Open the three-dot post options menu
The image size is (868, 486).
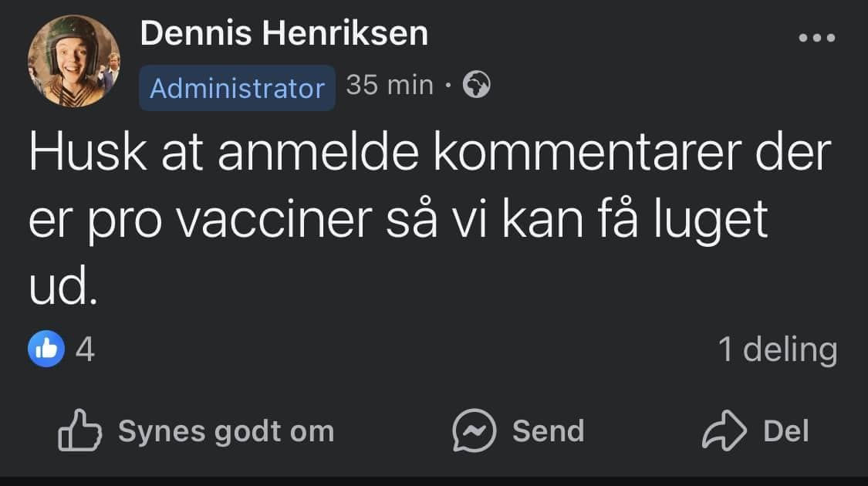pos(817,38)
